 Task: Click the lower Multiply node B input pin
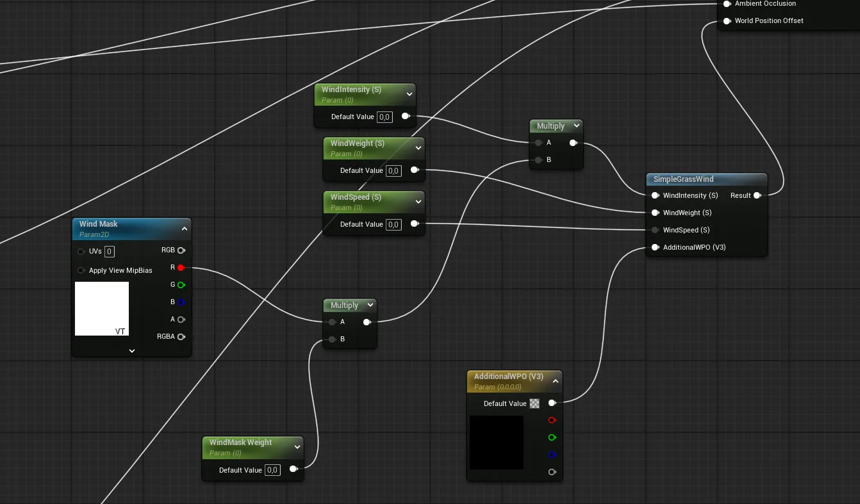tap(332, 339)
